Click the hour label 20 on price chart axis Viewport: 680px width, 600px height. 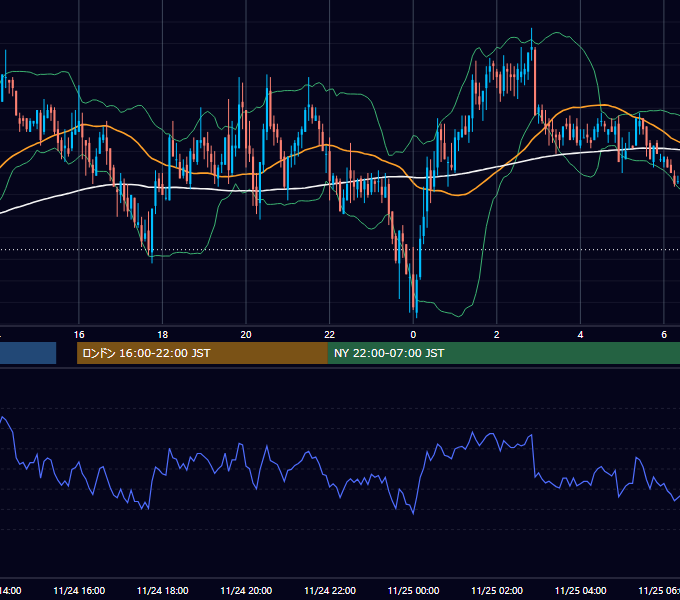tap(246, 335)
